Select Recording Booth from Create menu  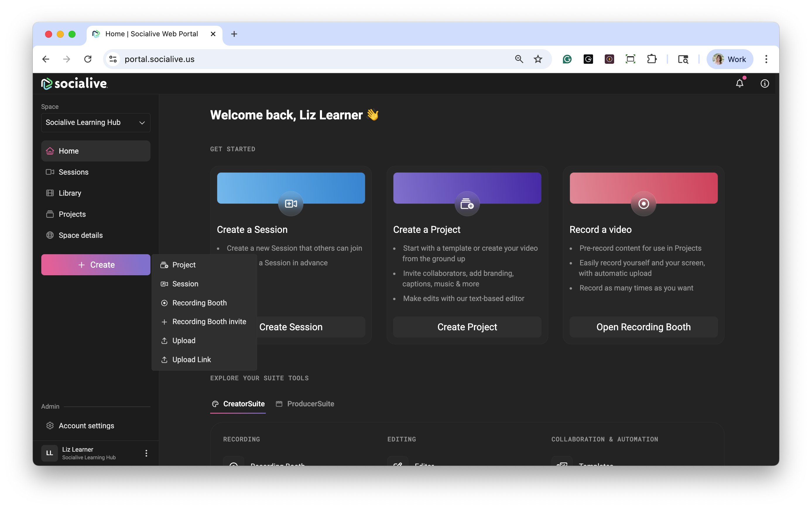point(199,303)
